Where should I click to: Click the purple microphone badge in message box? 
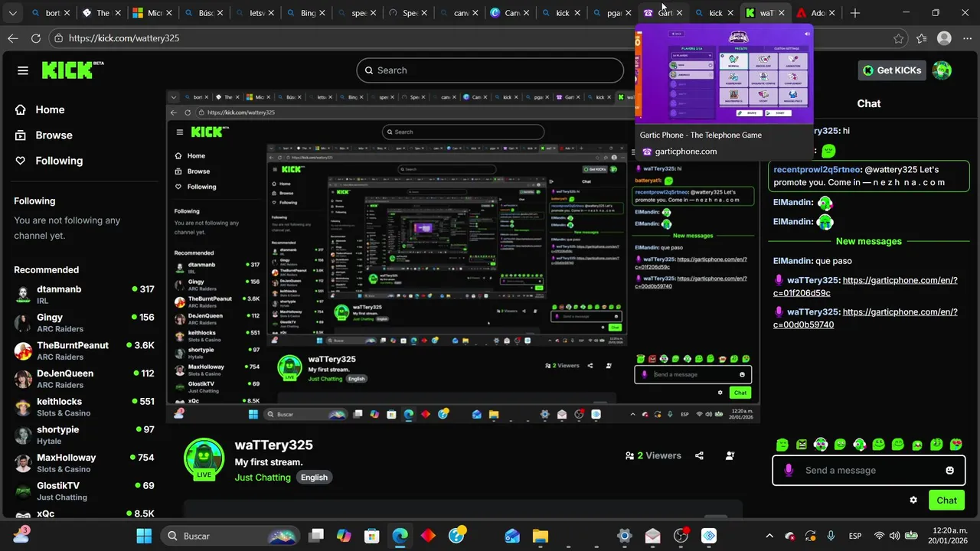point(789,470)
